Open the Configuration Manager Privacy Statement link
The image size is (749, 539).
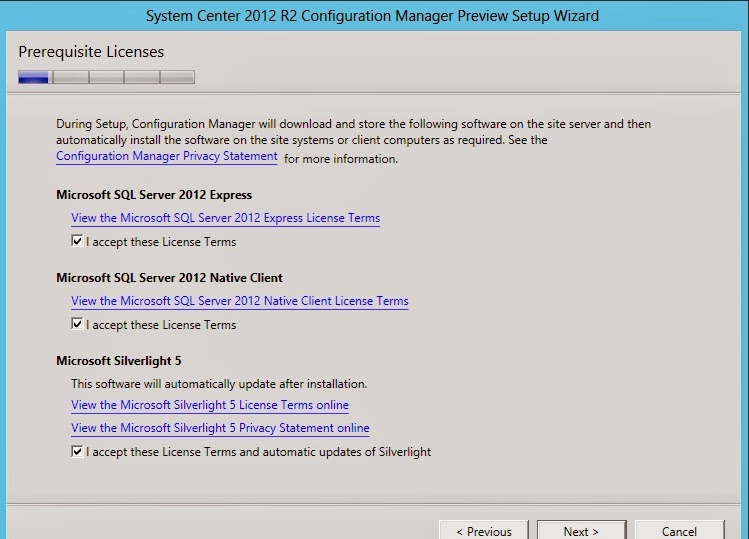coord(167,157)
